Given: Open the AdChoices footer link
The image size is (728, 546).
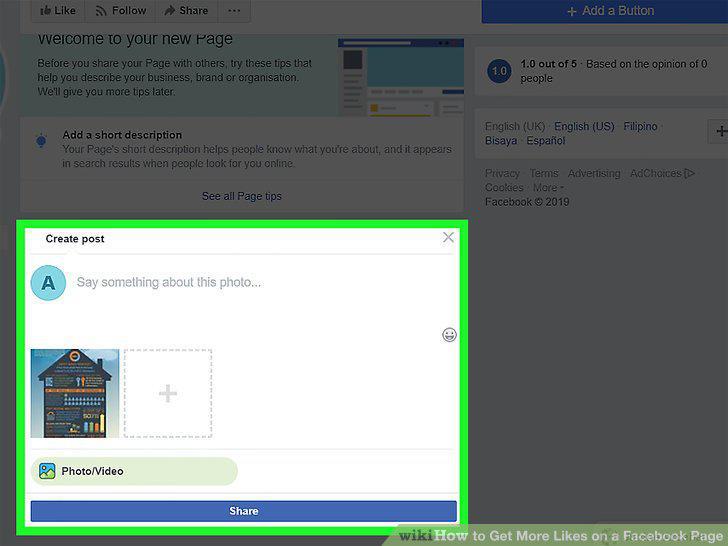Looking at the screenshot, I should click(662, 173).
